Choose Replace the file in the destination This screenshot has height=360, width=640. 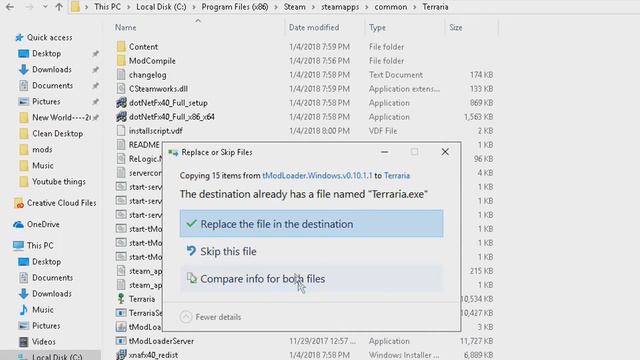pos(311,224)
